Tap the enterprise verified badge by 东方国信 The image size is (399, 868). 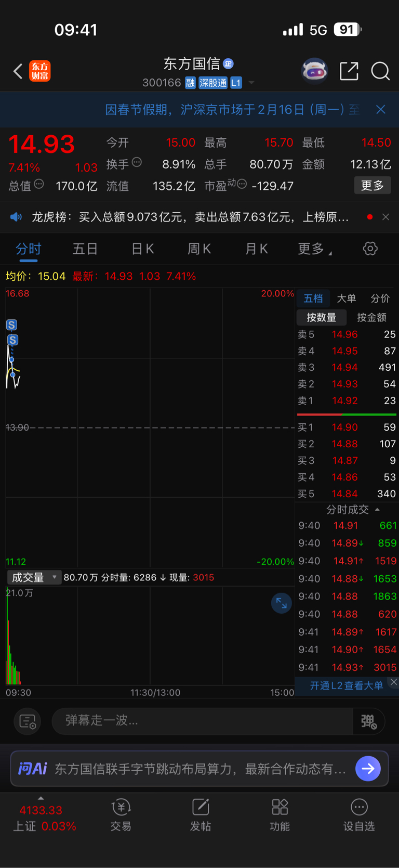(228, 63)
